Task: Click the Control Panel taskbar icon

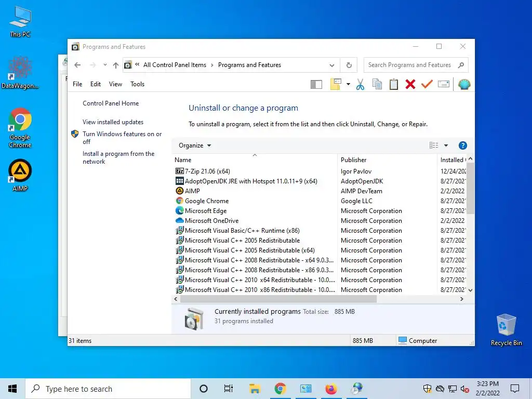Action: click(x=305, y=389)
